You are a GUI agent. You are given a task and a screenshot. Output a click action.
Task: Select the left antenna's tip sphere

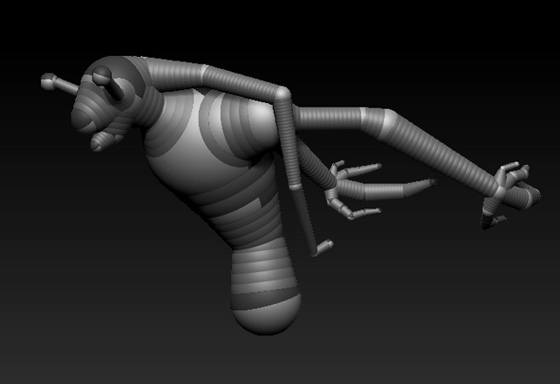point(48,81)
